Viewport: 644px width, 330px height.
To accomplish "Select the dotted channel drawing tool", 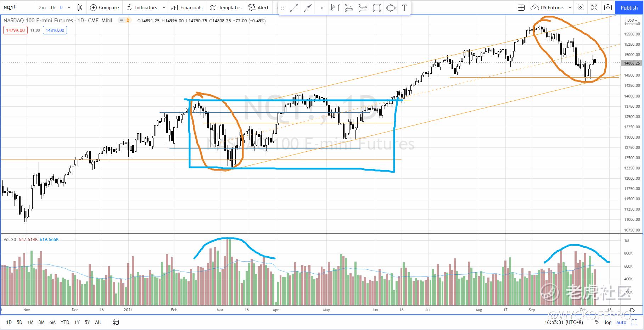I will click(363, 8).
